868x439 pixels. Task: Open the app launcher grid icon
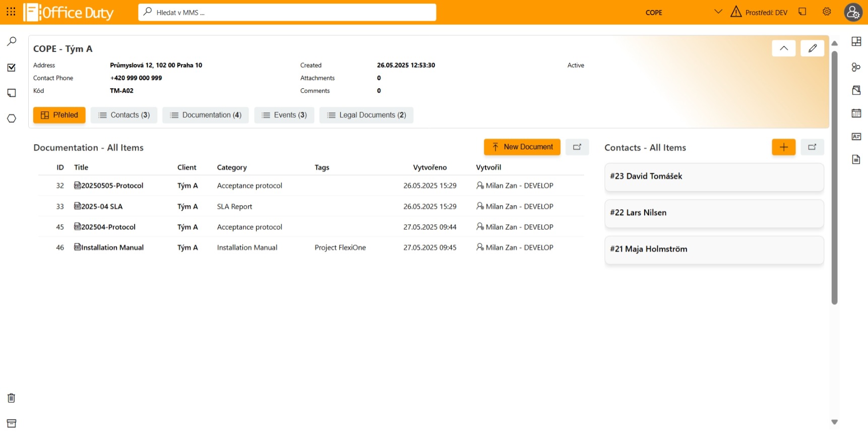point(11,12)
